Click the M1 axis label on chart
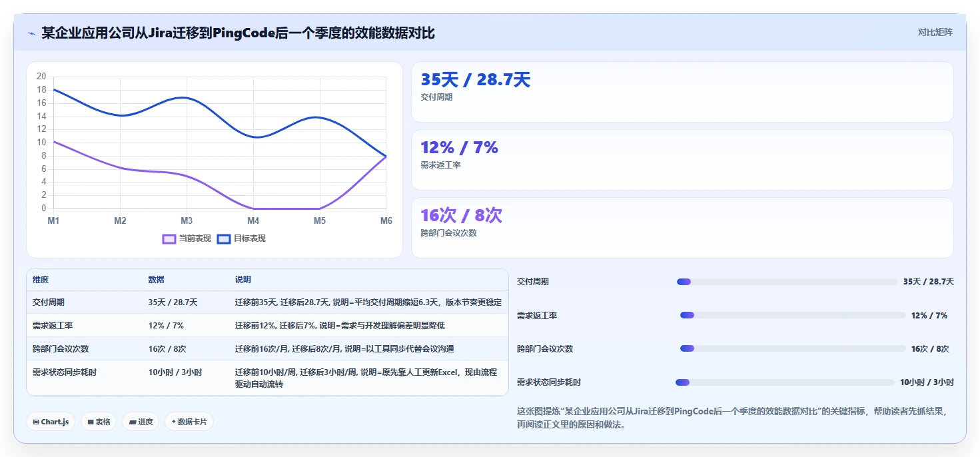The width and height of the screenshot is (980, 457). point(53,221)
